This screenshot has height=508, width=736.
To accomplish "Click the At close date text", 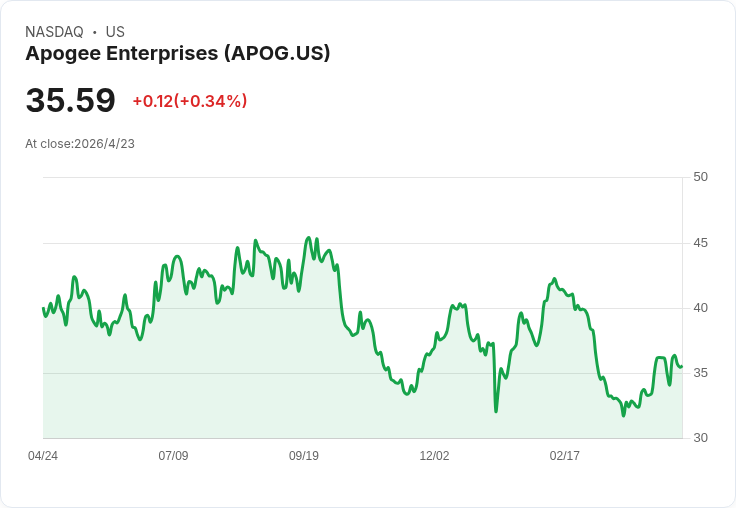I will pyautogui.click(x=80, y=144).
